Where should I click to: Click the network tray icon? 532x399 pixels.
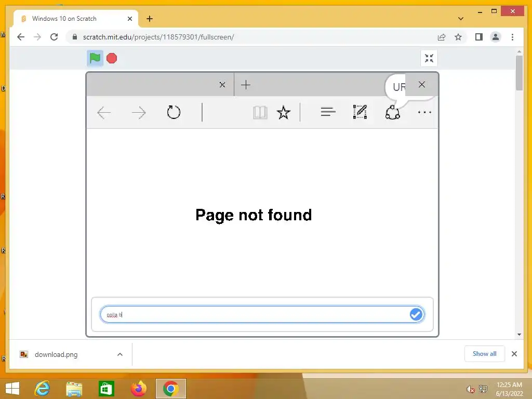(483, 389)
